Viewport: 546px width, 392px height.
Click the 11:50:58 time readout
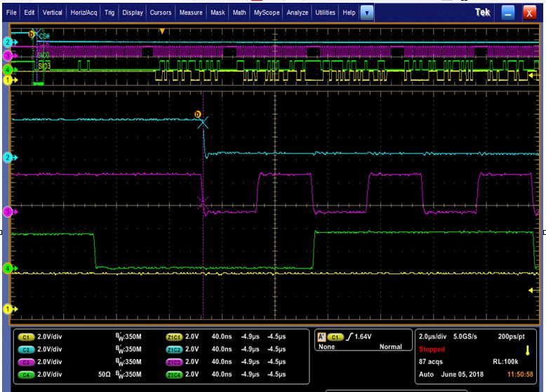click(x=520, y=374)
